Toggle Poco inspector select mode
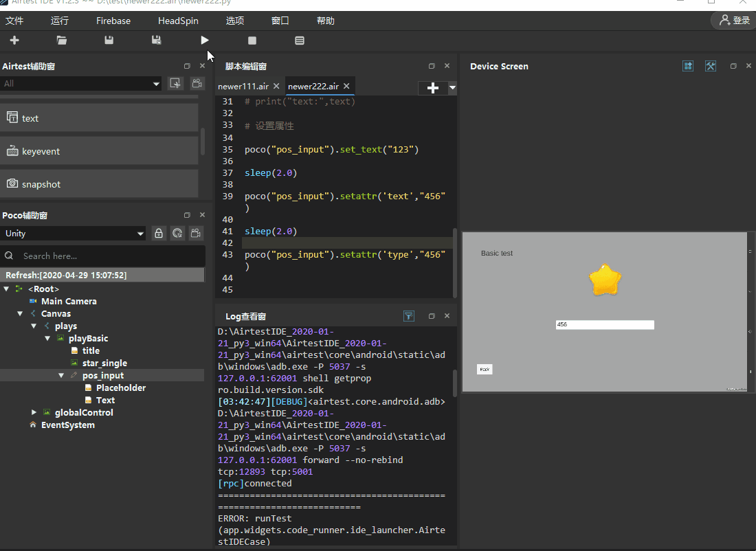756x551 pixels. 177,234
